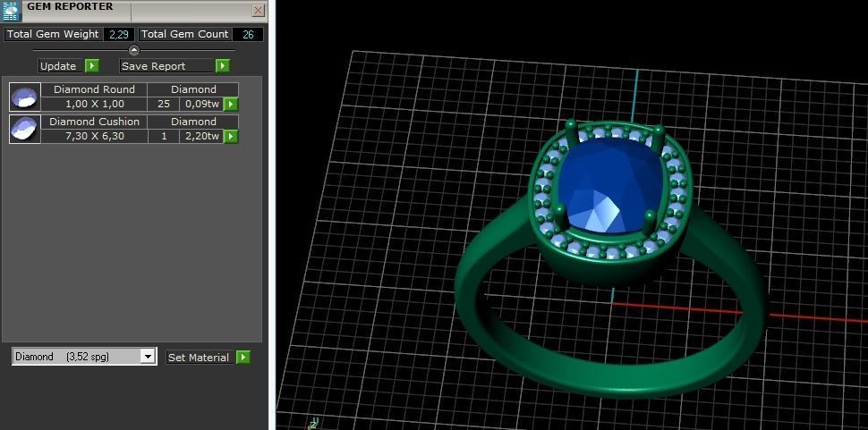Click the 'Diamond Round' label
The width and height of the screenshot is (868, 430).
[x=94, y=89]
